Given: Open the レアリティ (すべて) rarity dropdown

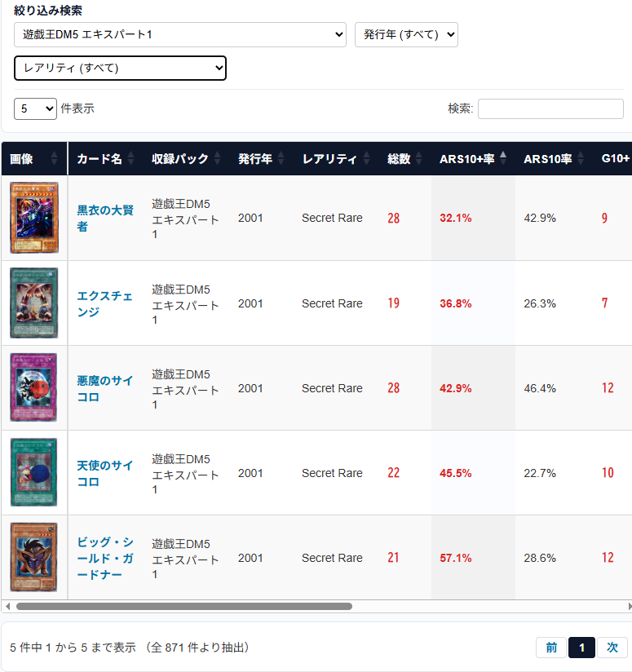Looking at the screenshot, I should pos(120,69).
